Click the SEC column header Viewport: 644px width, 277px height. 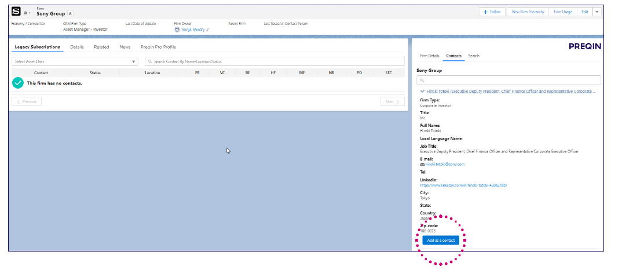point(389,73)
